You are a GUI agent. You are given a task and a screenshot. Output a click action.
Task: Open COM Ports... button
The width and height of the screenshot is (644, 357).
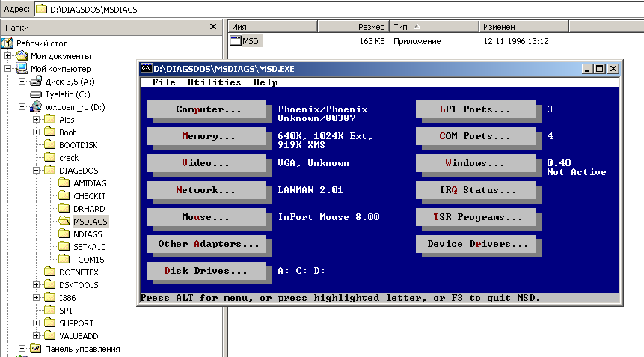[476, 136]
